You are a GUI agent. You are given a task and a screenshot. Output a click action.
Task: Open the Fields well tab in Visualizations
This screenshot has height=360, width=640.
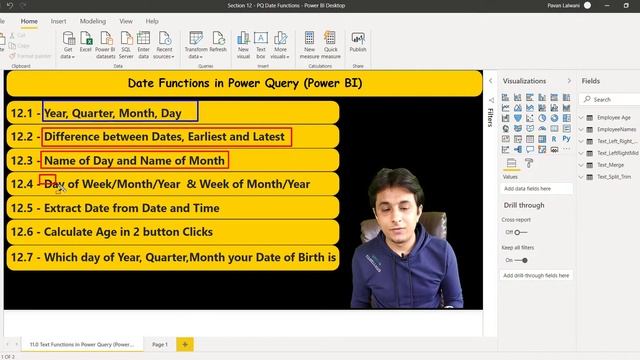coord(511,163)
